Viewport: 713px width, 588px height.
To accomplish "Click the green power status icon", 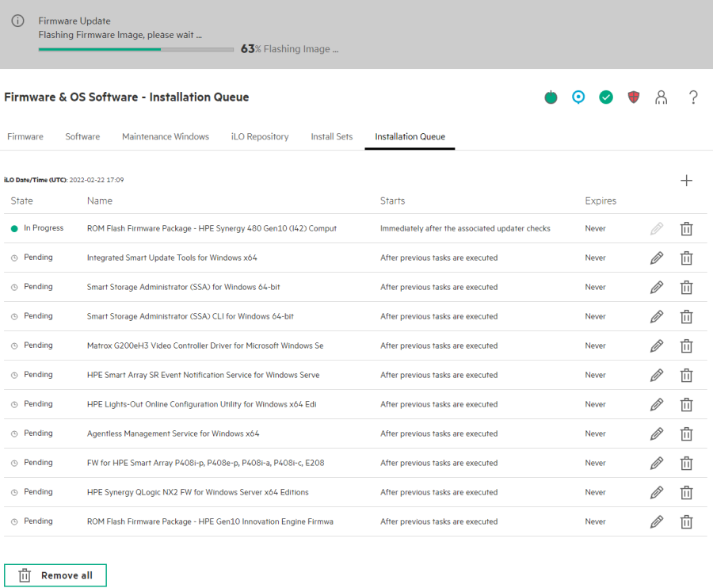I will 551,97.
